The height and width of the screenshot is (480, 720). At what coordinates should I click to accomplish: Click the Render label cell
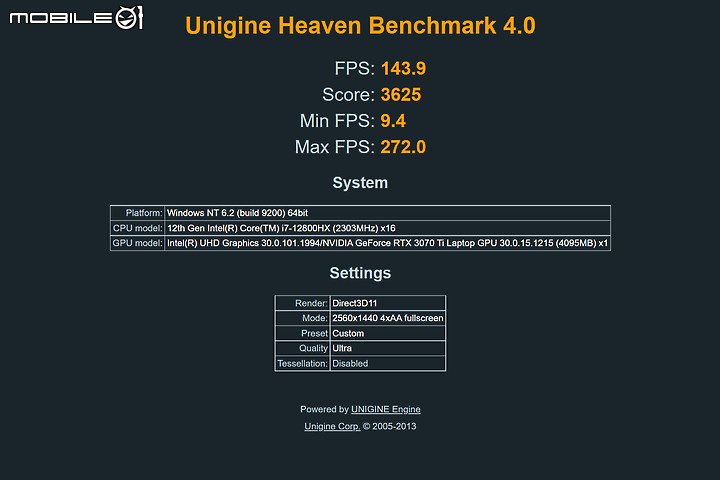coord(302,303)
